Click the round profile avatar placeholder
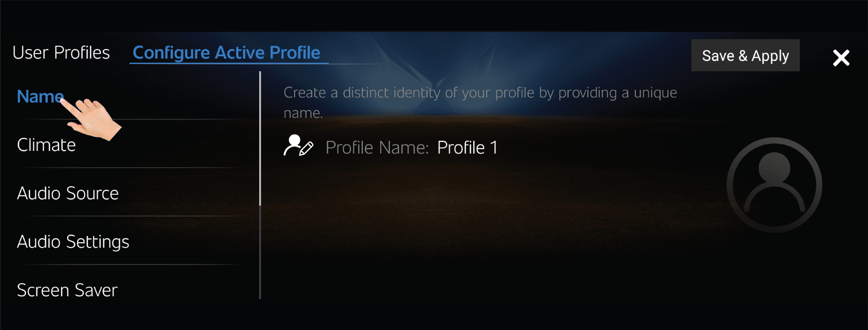 774,185
